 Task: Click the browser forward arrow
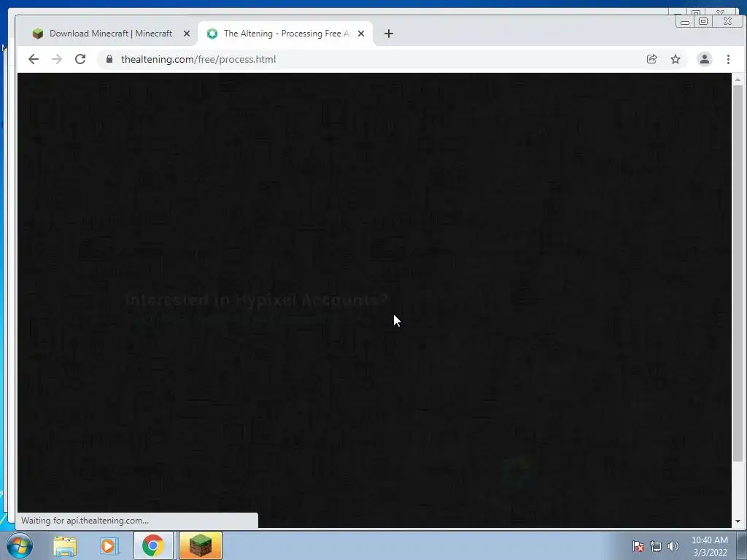point(57,59)
